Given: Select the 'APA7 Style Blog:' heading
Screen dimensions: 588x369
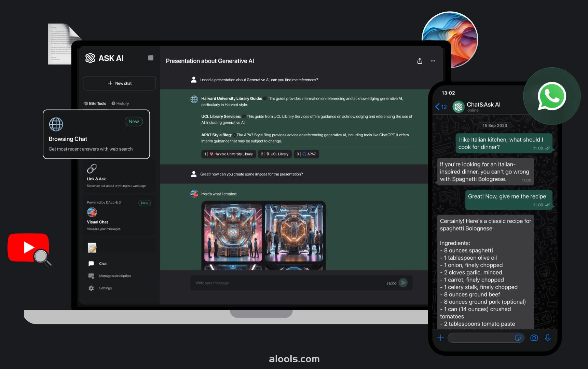Looking at the screenshot, I should (x=217, y=135).
